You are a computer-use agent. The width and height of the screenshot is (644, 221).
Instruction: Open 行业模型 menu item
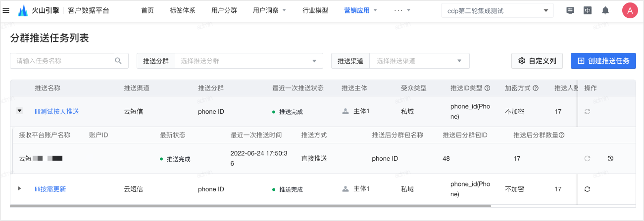(315, 10)
